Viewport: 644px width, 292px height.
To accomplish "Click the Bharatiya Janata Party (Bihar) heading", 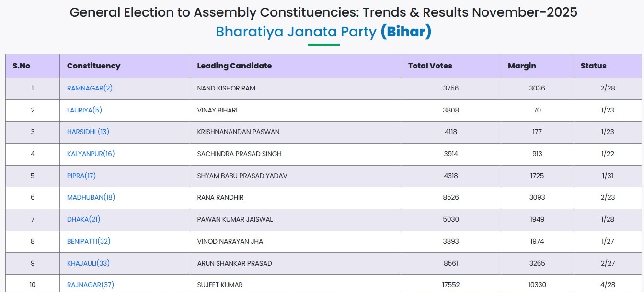I will (x=323, y=32).
